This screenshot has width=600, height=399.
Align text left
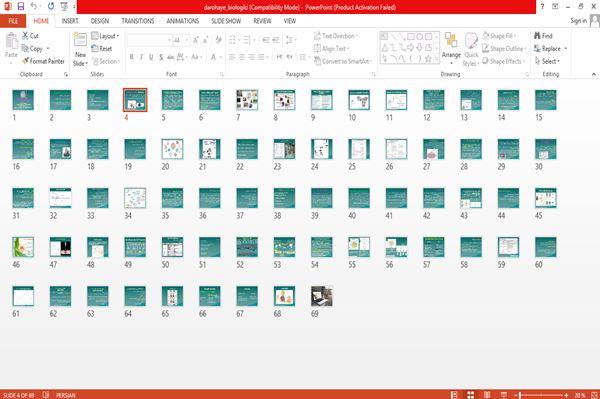(232, 57)
